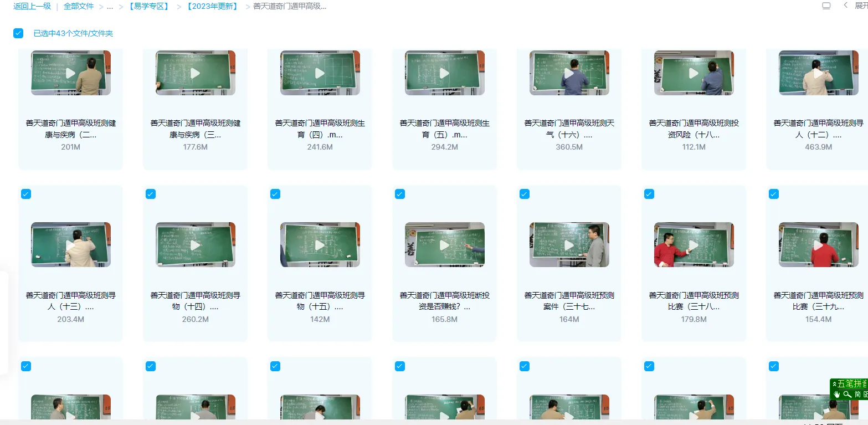The height and width of the screenshot is (425, 868).
Task: Click the magnifier icon in the IME toolbar
Action: (x=847, y=395)
